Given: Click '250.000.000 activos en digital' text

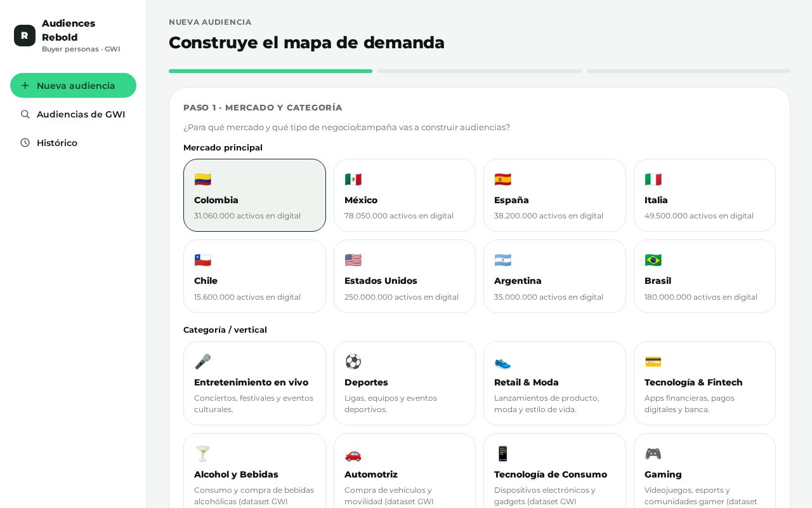Looking at the screenshot, I should tap(402, 297).
